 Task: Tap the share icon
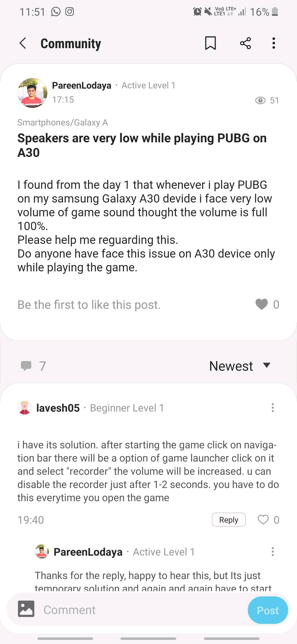point(245,43)
